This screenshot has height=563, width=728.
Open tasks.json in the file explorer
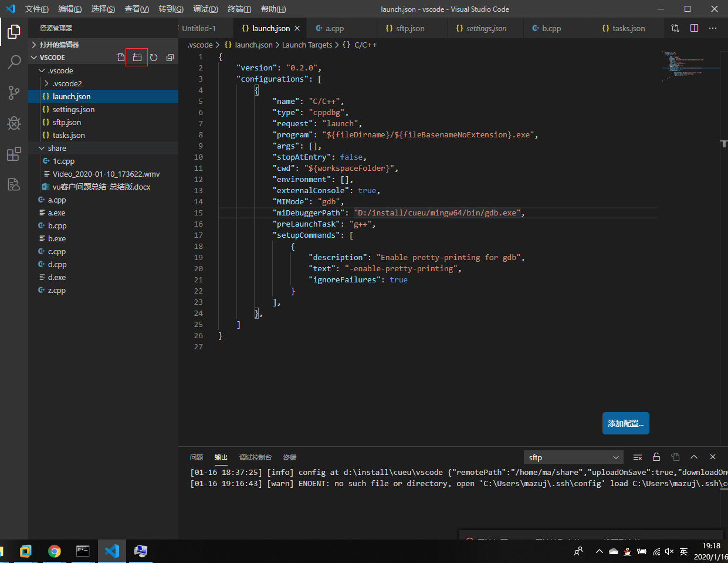point(103,135)
